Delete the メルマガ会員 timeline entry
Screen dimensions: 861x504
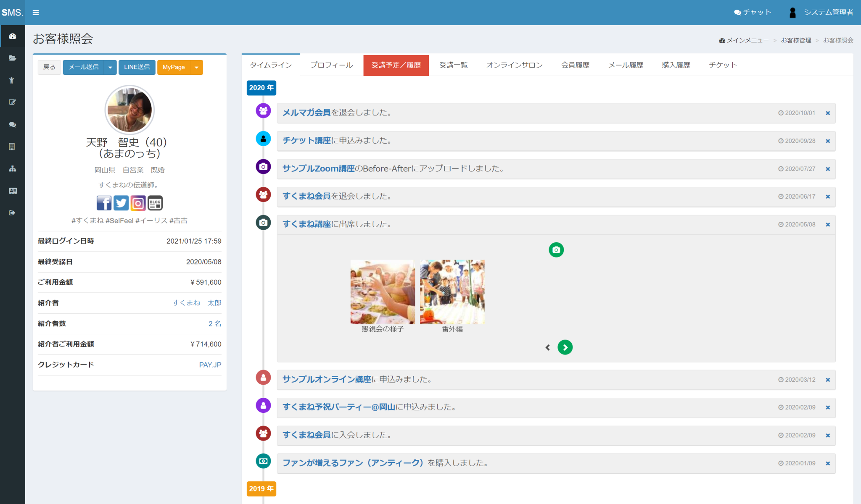click(828, 113)
